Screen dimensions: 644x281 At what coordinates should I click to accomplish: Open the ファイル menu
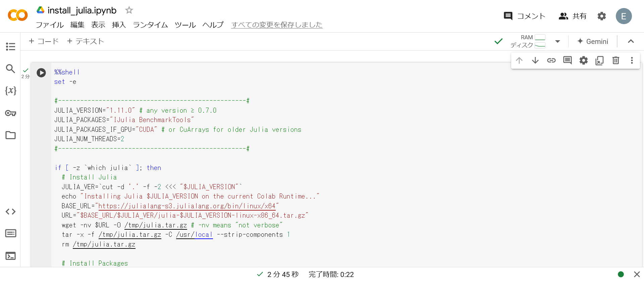[50, 25]
